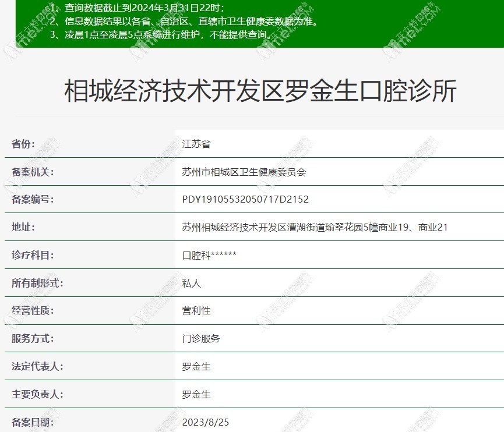Image resolution: width=504 pixels, height=432 pixels.
Task: Click the 备案日期 label
Action: 33,422
